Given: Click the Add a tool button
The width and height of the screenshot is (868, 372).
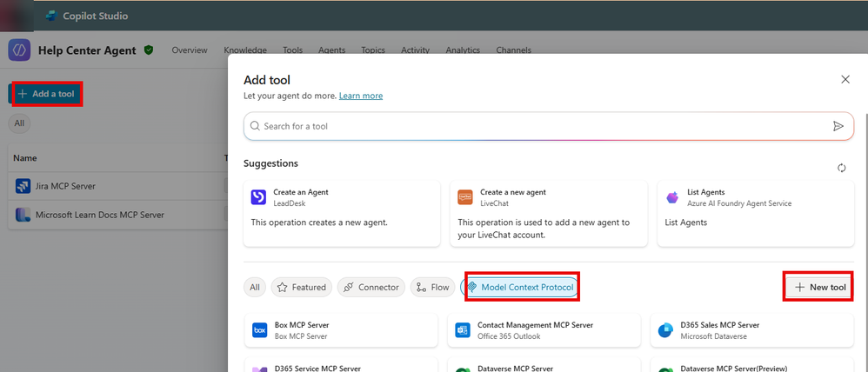Looking at the screenshot, I should click(x=46, y=94).
